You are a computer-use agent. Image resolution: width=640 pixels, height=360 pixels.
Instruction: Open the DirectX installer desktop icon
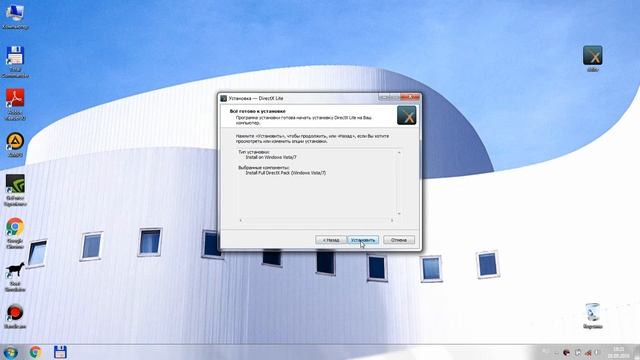click(593, 58)
